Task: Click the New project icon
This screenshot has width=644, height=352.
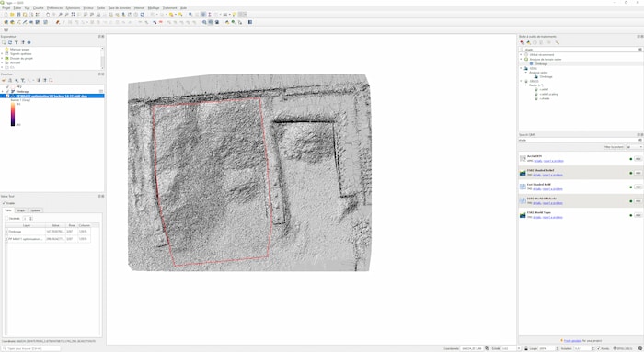Action: (6, 15)
